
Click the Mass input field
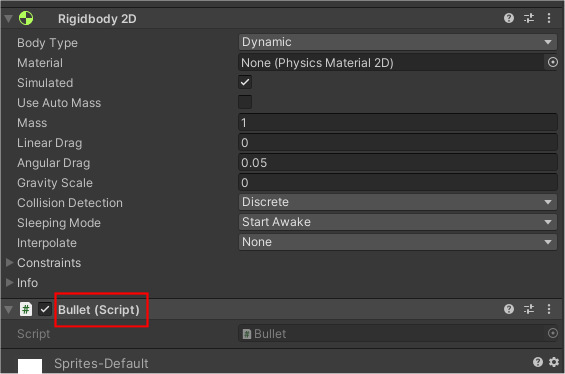coord(398,123)
